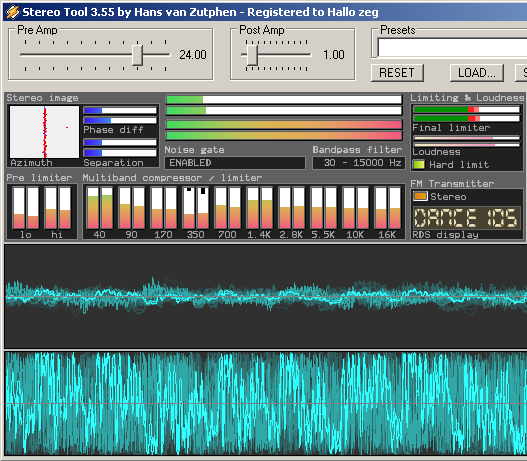Image resolution: width=527 pixels, height=461 pixels.
Task: Click the Stereo Tool title bar app icon
Action: 12,12
